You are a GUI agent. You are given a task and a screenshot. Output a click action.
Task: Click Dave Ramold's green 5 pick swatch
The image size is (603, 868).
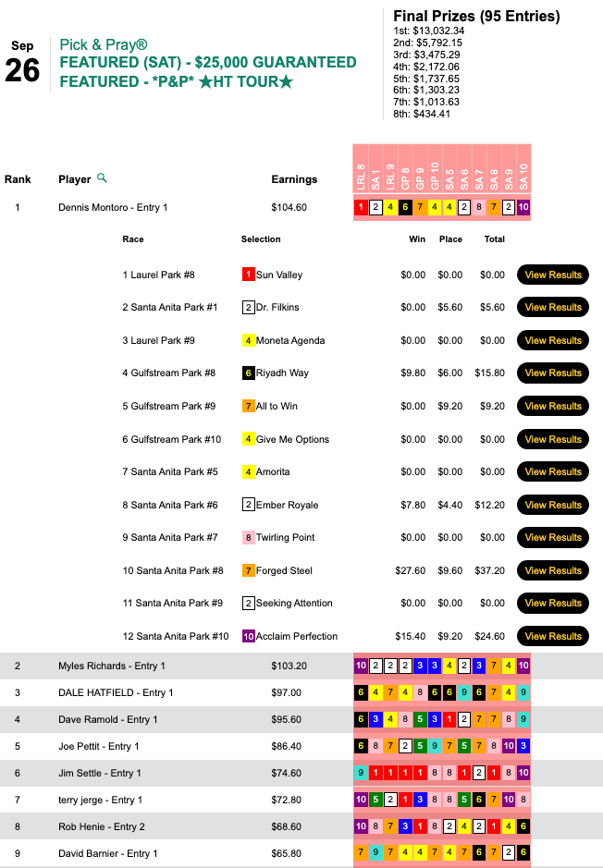tap(420, 720)
